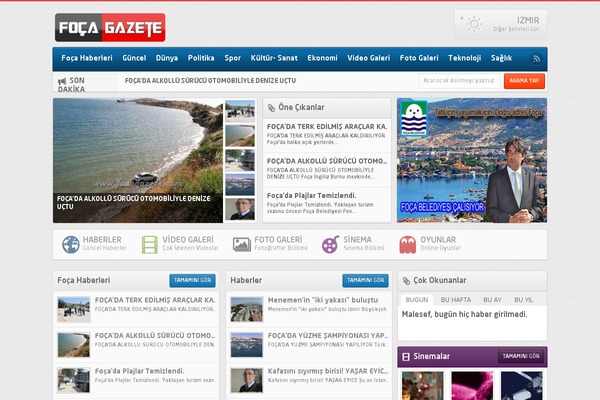Open Sağlık menu item

(x=501, y=58)
